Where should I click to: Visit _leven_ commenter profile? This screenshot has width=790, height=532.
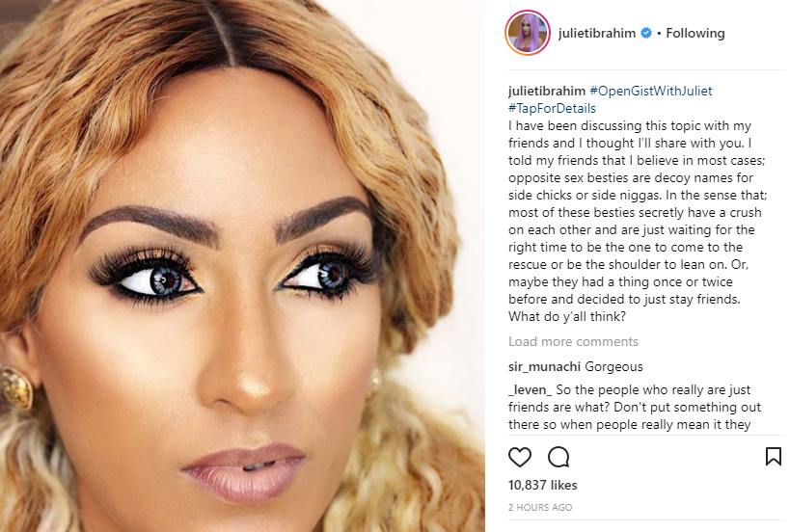[x=531, y=390]
